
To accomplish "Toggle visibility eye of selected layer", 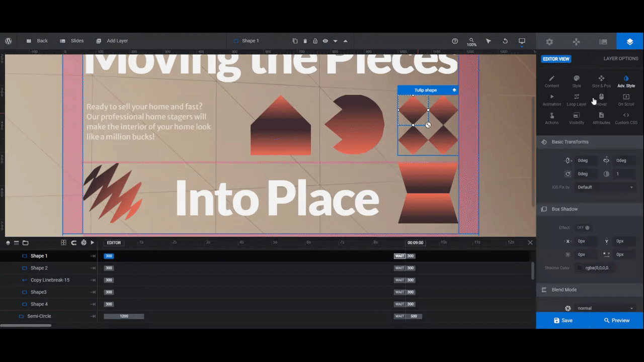I will pyautogui.click(x=325, y=41).
